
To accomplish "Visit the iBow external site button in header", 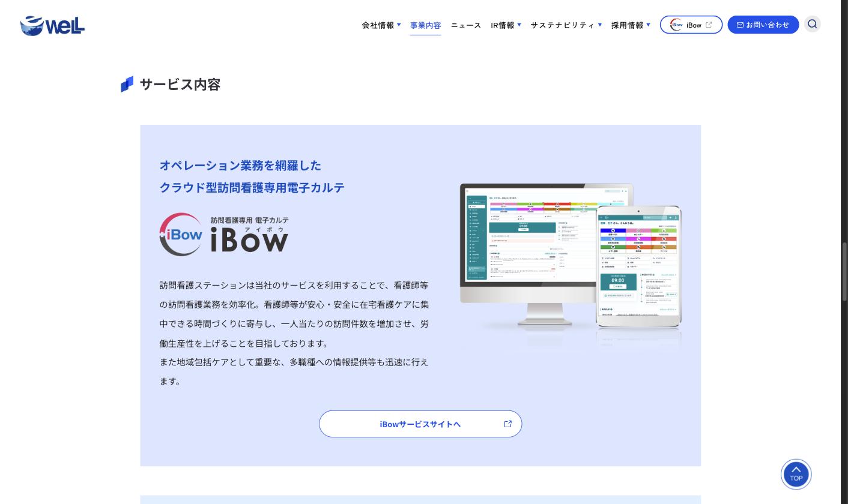I will point(691,25).
